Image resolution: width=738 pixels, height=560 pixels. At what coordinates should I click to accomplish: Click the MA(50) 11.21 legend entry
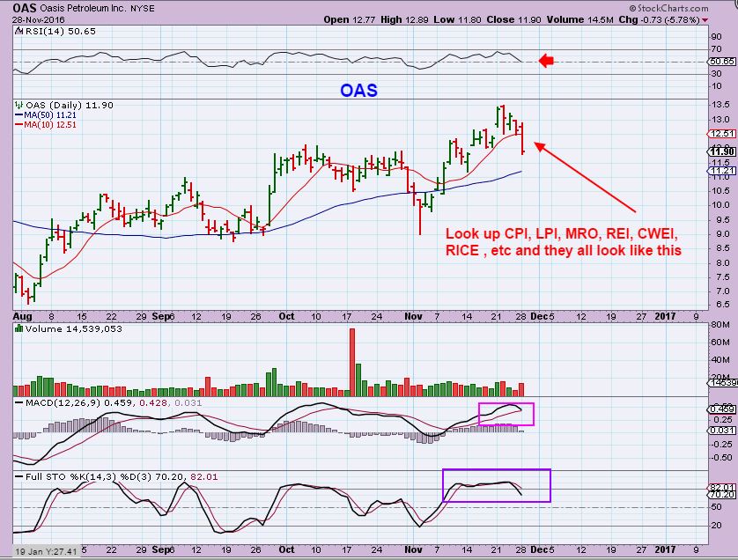46,115
